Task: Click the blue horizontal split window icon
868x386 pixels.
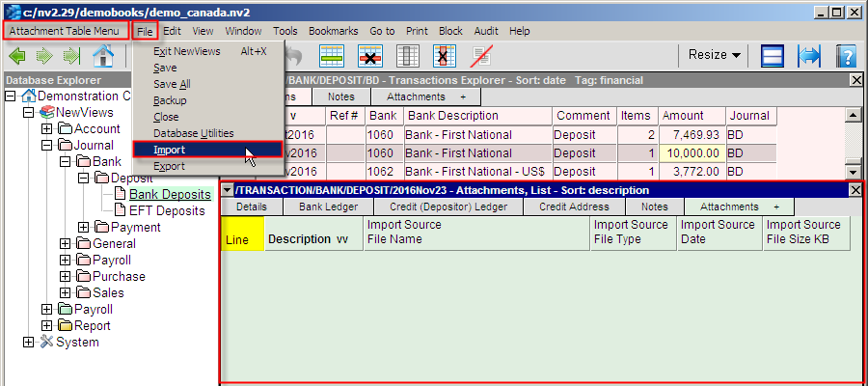Action: [773, 55]
